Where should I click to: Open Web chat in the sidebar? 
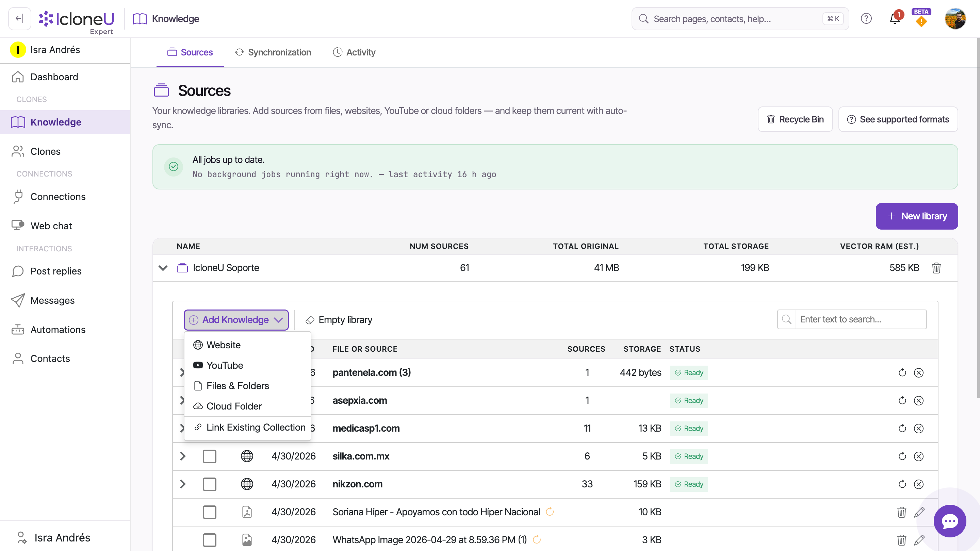click(65, 226)
